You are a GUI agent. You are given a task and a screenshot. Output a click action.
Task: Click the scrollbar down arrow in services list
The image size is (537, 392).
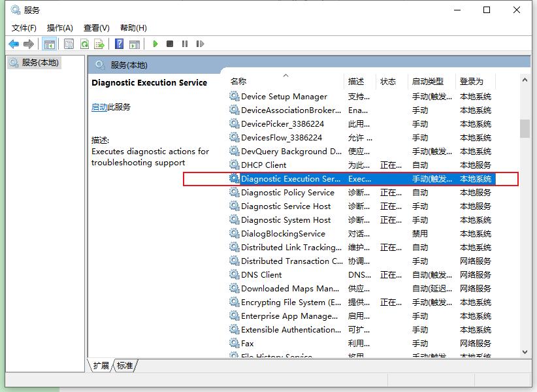525,352
